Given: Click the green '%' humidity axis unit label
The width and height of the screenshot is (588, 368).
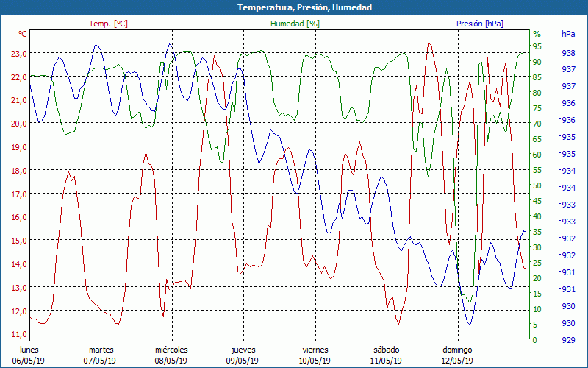Looking at the screenshot, I should (537, 34).
